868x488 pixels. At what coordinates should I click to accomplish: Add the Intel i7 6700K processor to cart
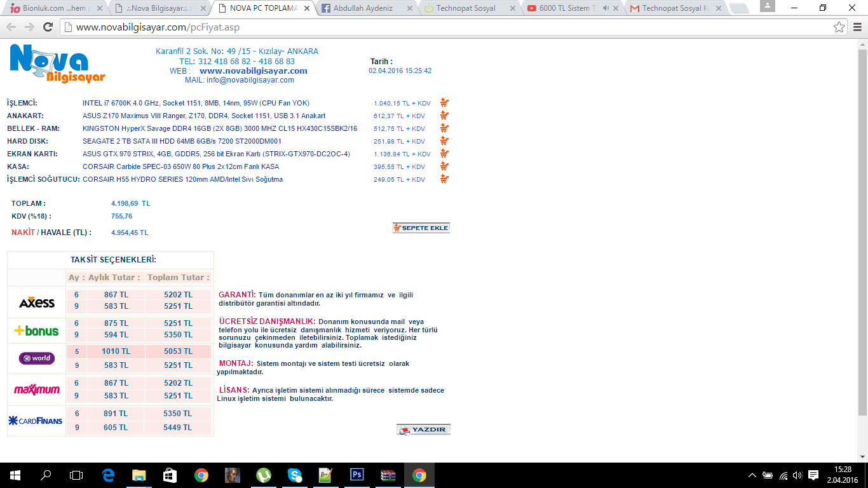[444, 103]
